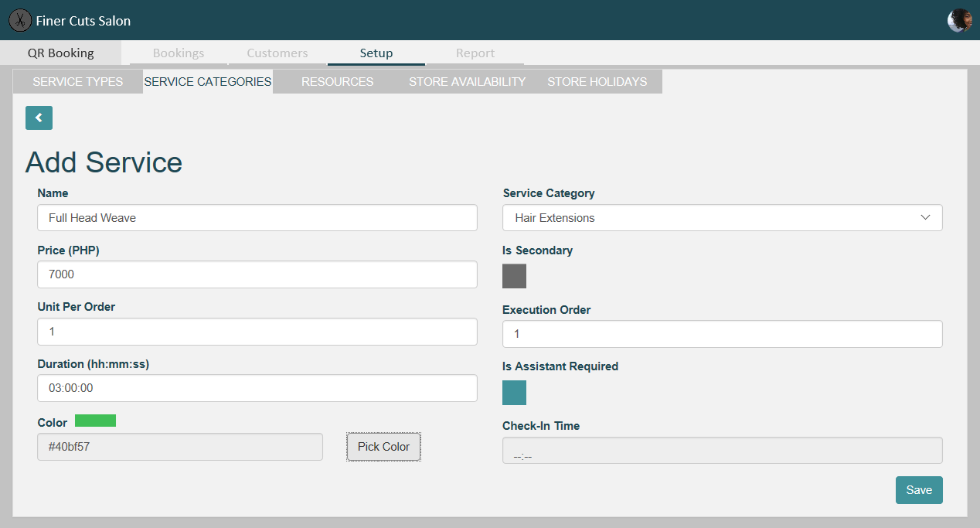Click the Duration (hh:mm:ss) label
Screen dimensions: 980x528
[93, 363]
